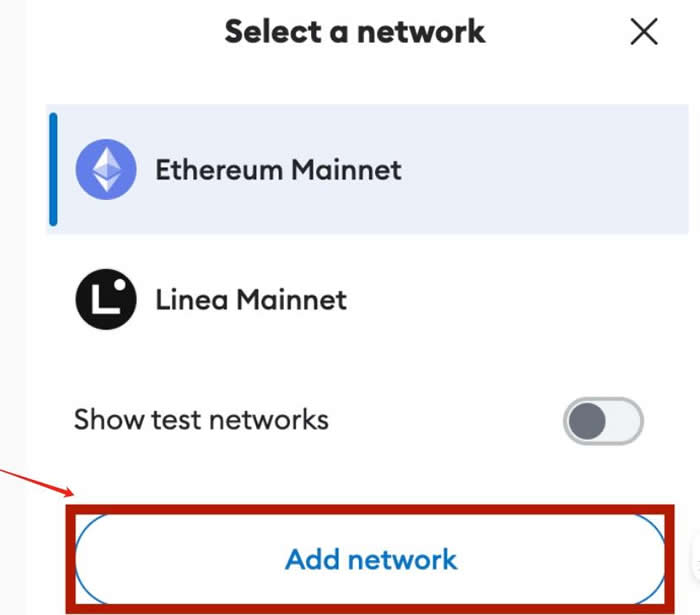Image resolution: width=700 pixels, height=615 pixels.
Task: Click the Select a network heading
Action: coord(354,32)
